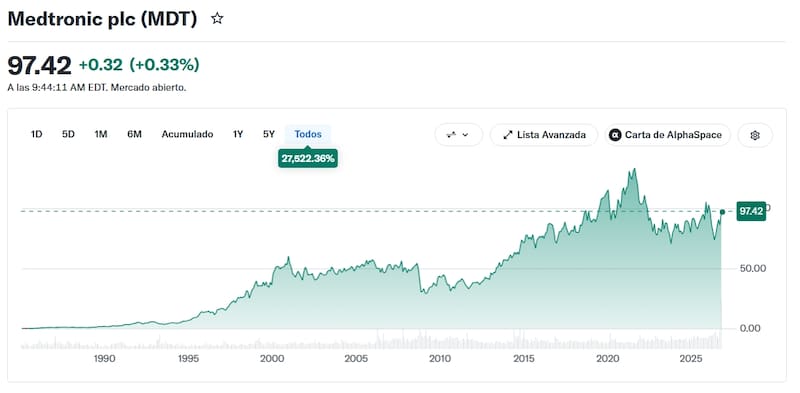Switch to the 1M range
The height and width of the screenshot is (393, 800).
[101, 134]
